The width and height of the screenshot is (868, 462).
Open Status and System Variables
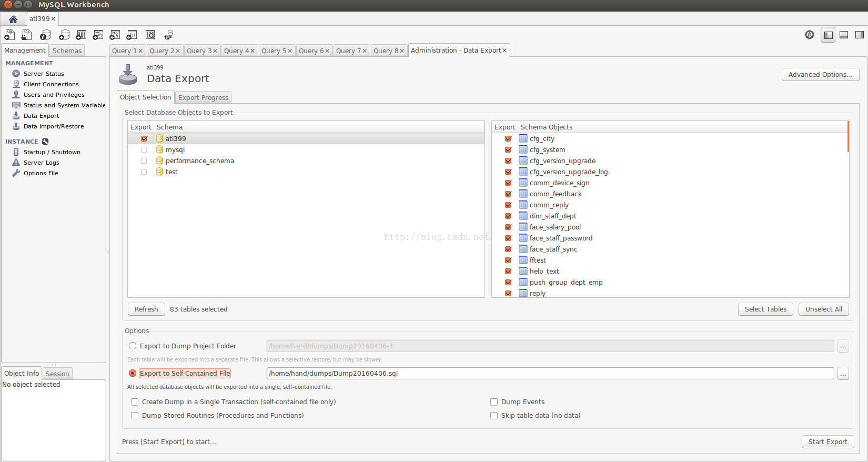point(64,105)
